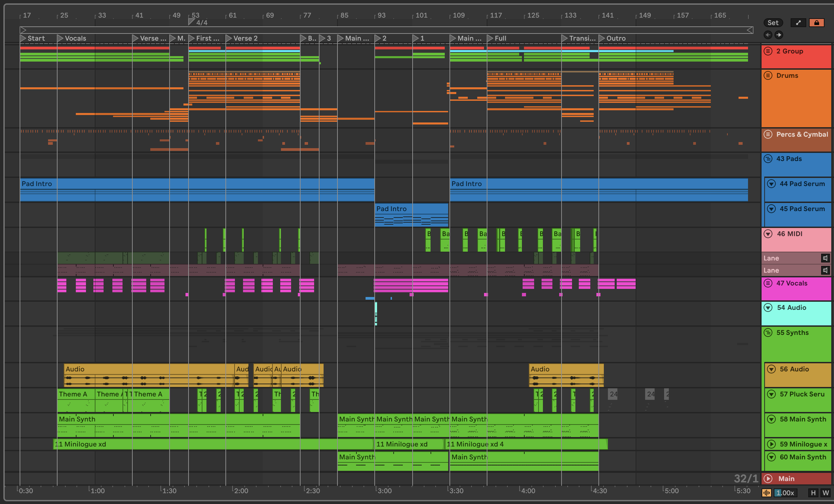Mute the second take Lane speaker
Viewport: 834px width, 504px height.
(x=826, y=270)
